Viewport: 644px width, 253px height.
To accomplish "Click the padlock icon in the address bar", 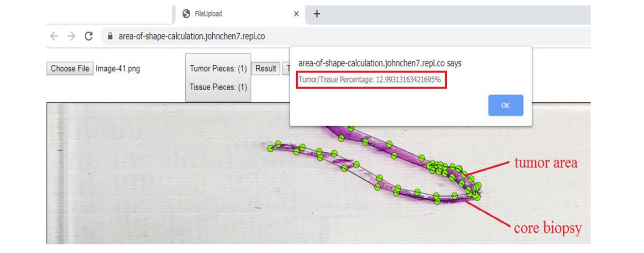I will (110, 36).
